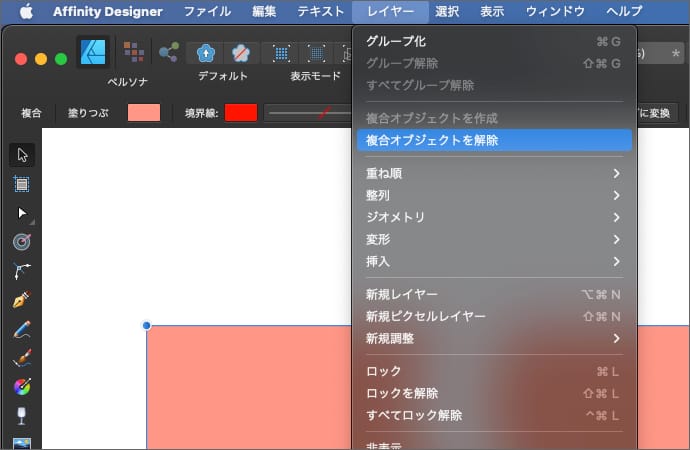Select the Transparency tool wine glass

(x=22, y=415)
